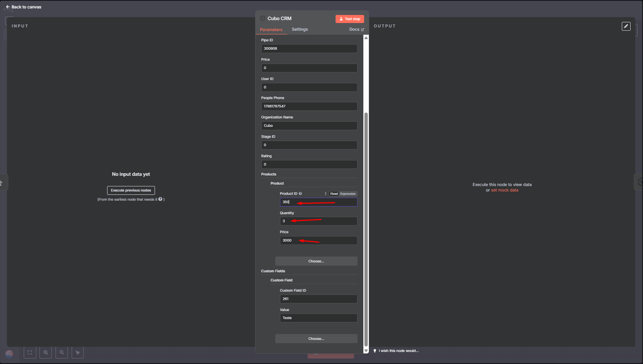Click the scrollbar down arrow in parameters
This screenshot has width=643, height=364.
pos(366,350)
